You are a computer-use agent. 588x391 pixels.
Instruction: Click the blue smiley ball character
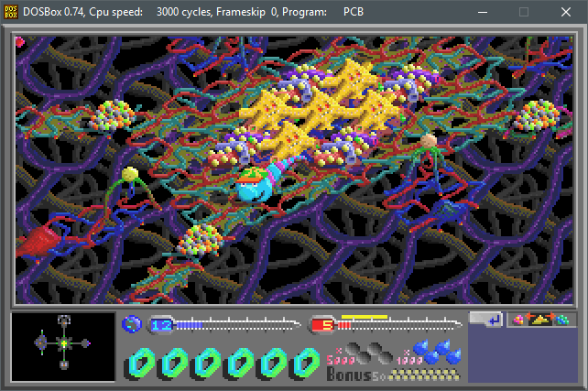pyautogui.click(x=255, y=184)
